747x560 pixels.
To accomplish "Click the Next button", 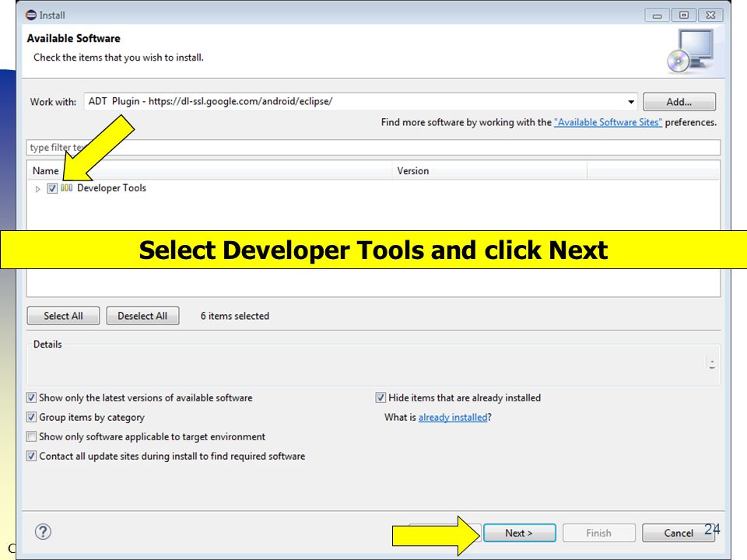I will click(519, 533).
